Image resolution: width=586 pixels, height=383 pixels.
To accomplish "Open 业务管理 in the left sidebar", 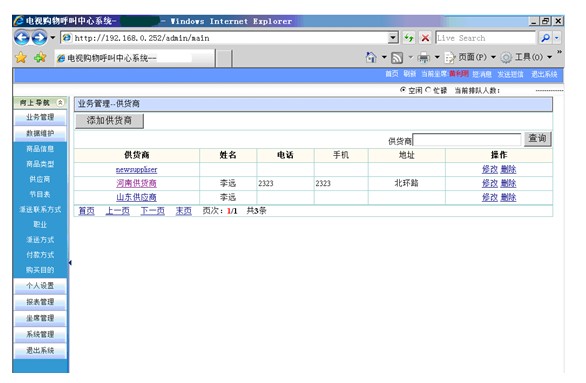I will [40, 117].
